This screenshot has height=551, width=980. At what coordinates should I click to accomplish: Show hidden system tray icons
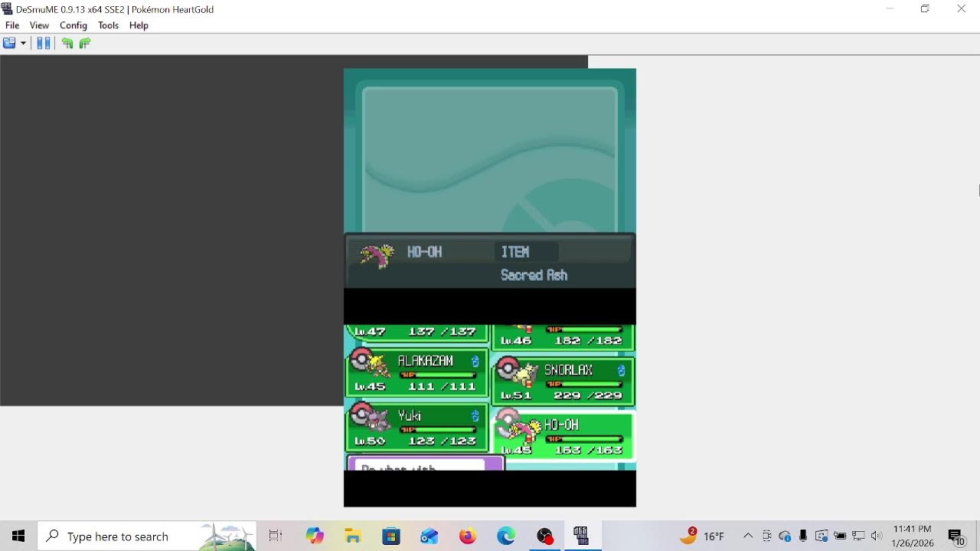(748, 536)
